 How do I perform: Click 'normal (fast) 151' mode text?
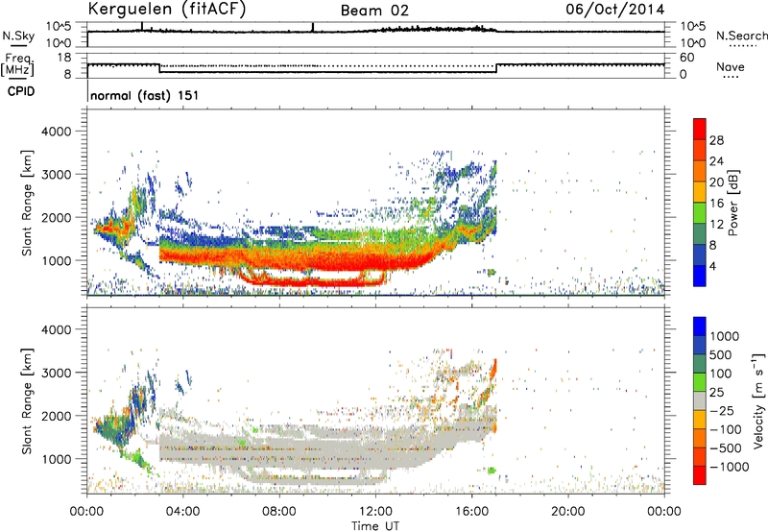[145, 95]
